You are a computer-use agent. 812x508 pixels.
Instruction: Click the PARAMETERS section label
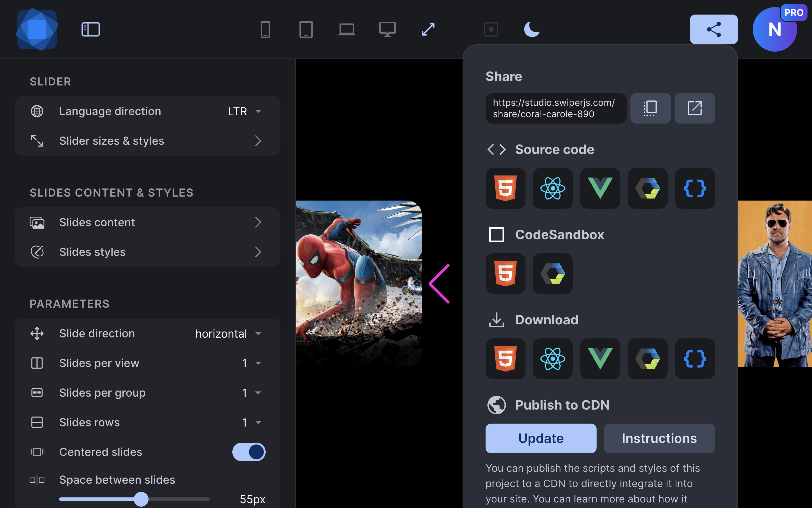click(x=70, y=304)
